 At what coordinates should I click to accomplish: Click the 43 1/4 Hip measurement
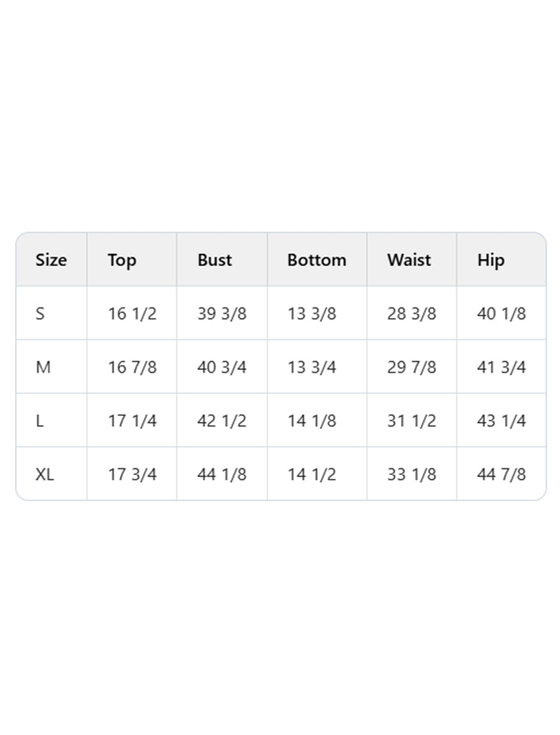click(x=501, y=421)
